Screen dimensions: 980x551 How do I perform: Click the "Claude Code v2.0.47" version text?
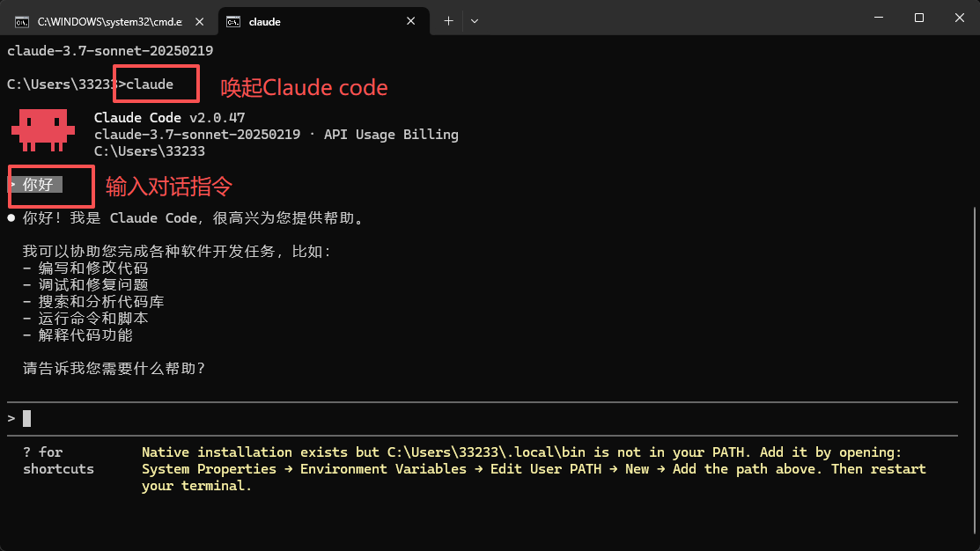(169, 117)
